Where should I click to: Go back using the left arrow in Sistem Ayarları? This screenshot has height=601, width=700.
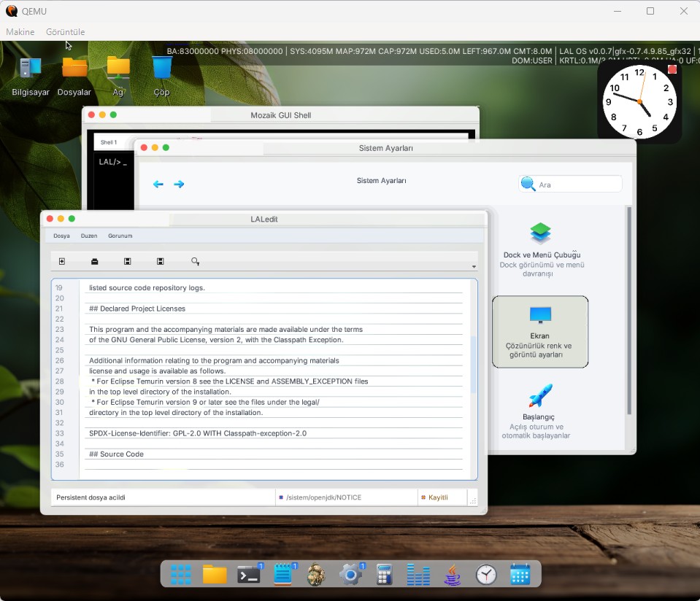[x=158, y=184]
